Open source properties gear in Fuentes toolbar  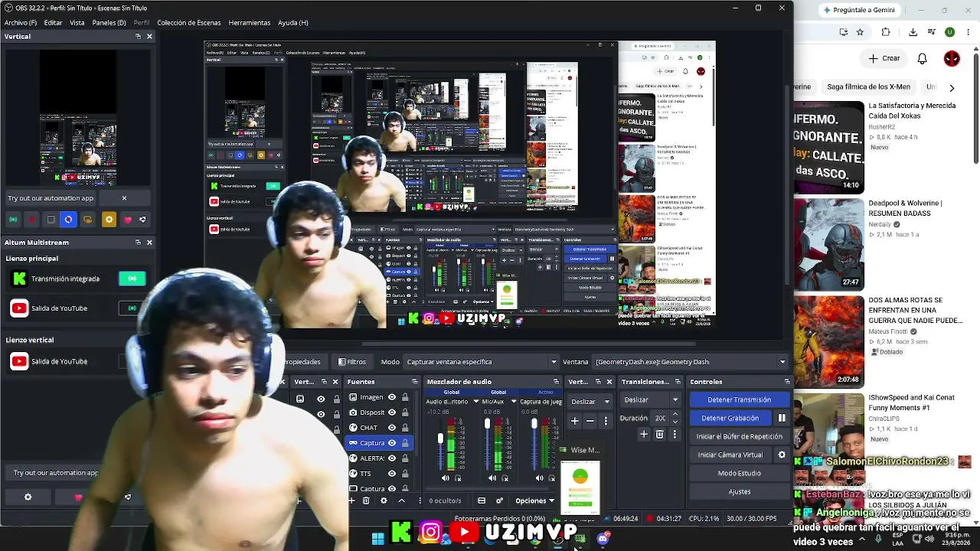[384, 500]
